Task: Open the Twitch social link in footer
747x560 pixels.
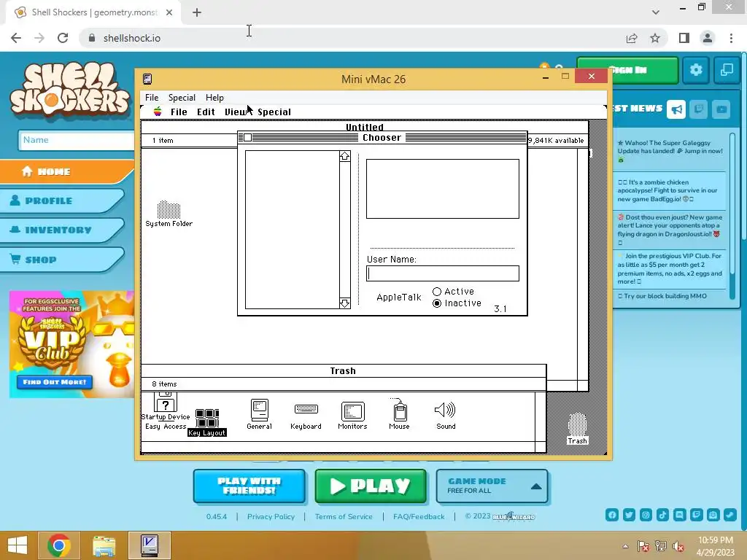Action: (x=697, y=515)
